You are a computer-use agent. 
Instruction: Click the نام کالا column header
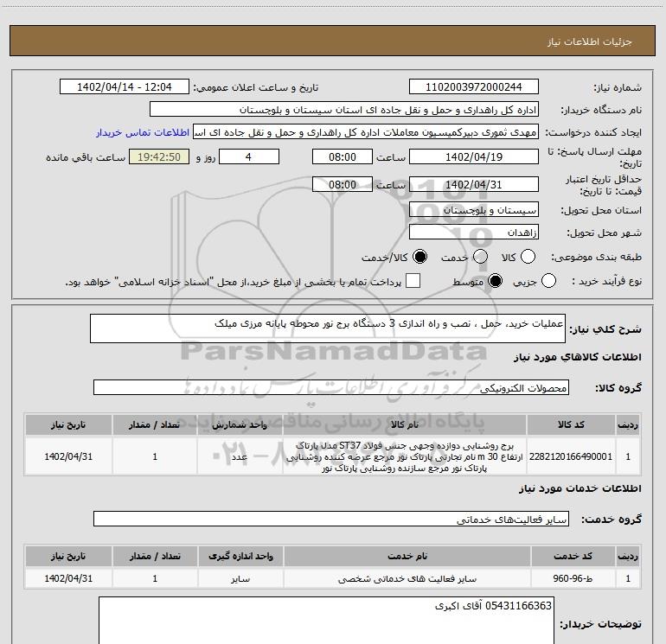tap(405, 424)
